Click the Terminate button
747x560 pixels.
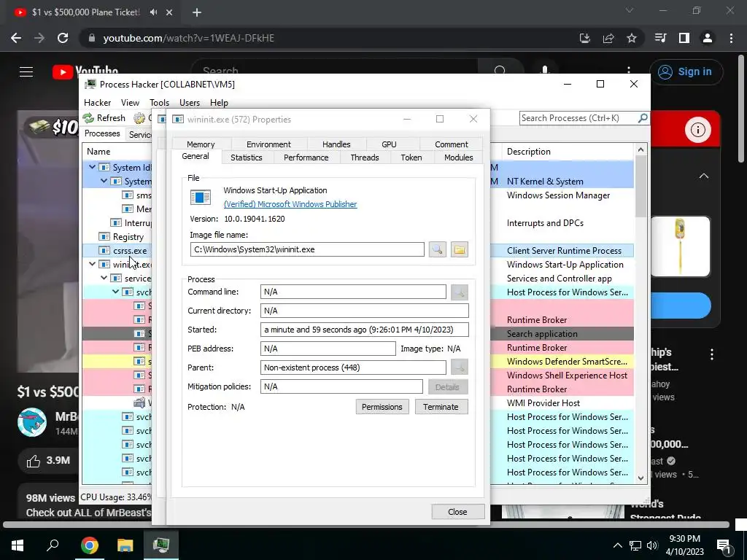(x=441, y=407)
